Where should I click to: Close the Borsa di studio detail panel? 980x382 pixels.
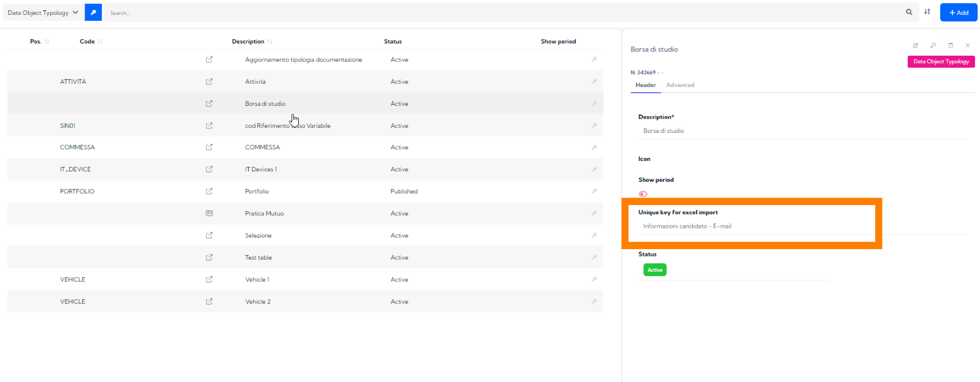(968, 45)
